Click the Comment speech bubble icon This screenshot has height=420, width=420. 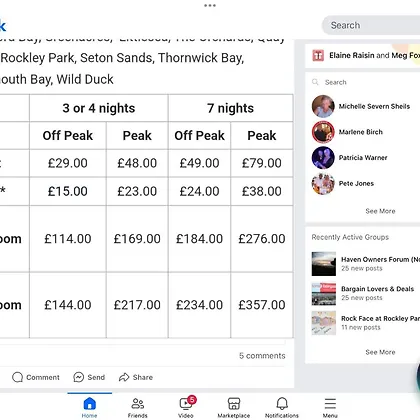(x=17, y=377)
